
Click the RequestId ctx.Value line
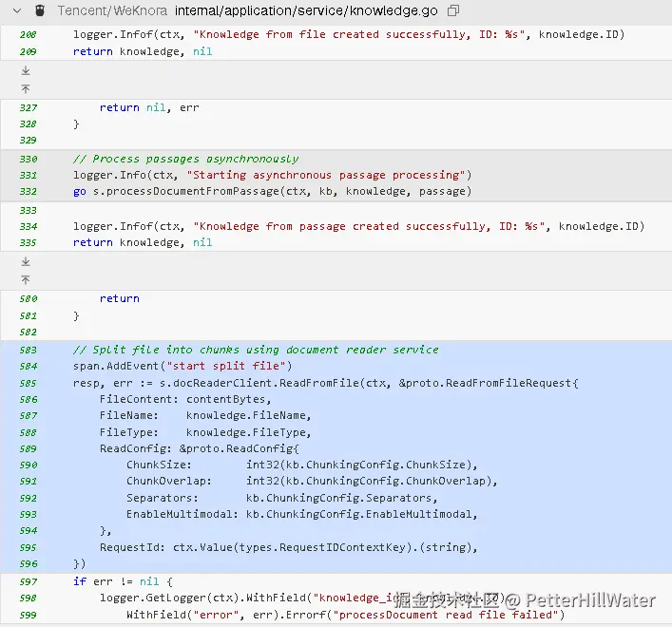[x=288, y=548]
